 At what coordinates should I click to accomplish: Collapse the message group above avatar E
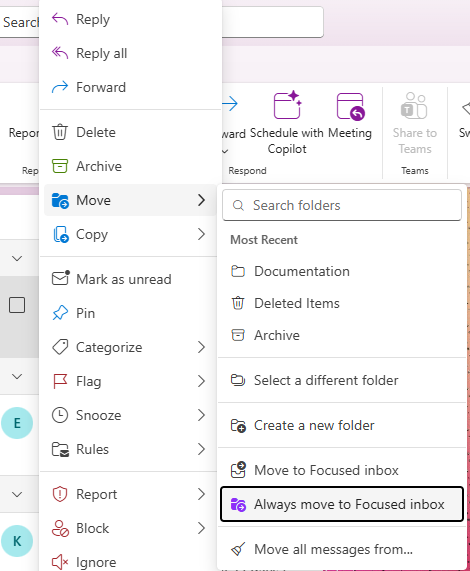pos(17,376)
